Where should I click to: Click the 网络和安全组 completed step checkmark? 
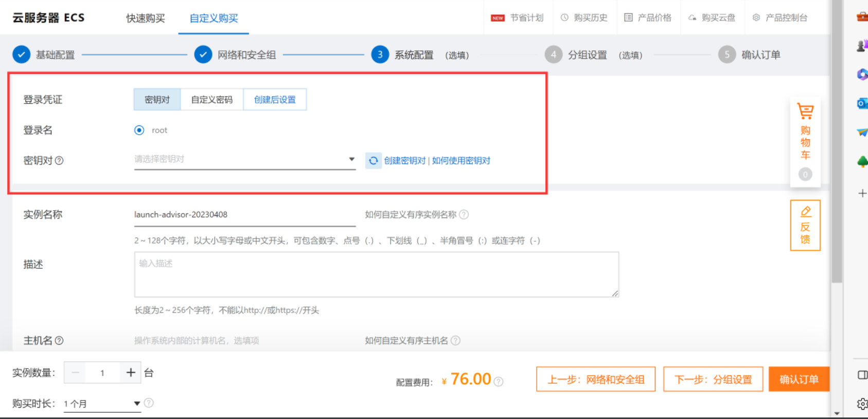(x=203, y=54)
